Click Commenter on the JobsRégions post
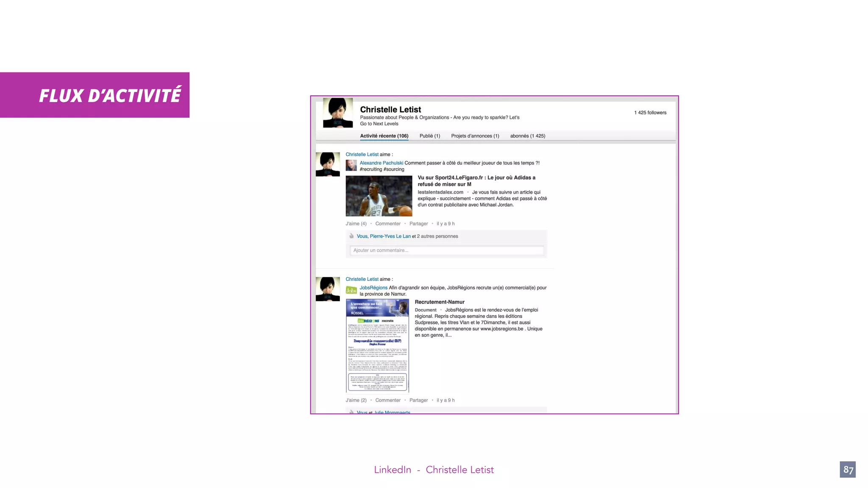868x488 pixels. [388, 400]
